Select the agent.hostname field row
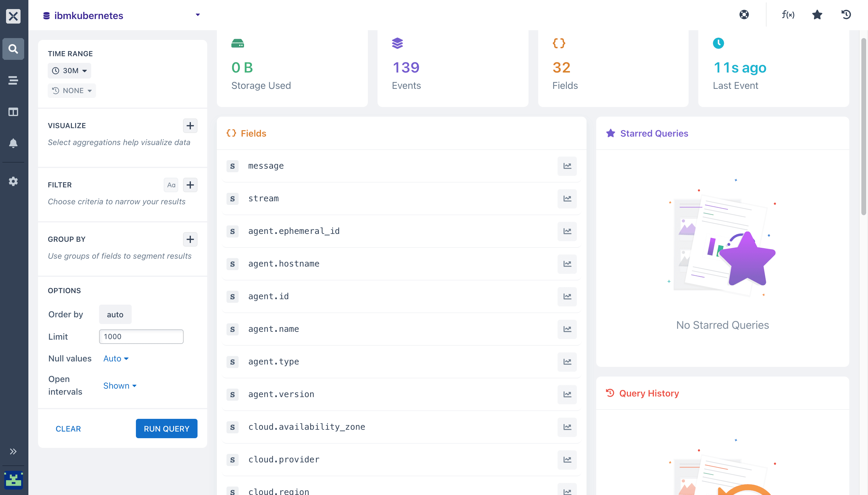868x495 pixels. click(401, 264)
